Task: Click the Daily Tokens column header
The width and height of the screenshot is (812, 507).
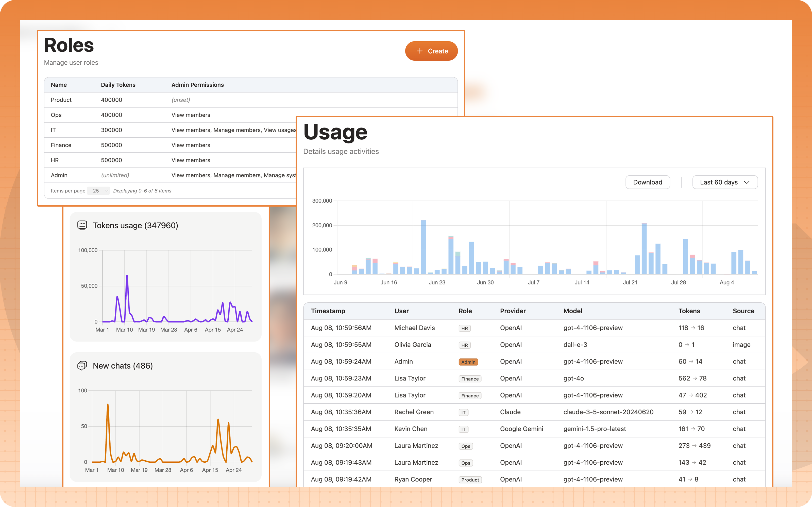Action: (118, 85)
